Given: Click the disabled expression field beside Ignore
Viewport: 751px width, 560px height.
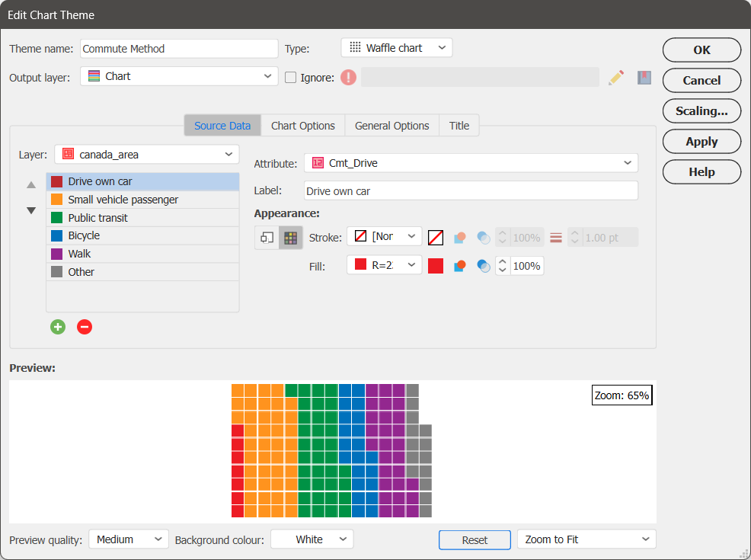Looking at the screenshot, I should click(x=480, y=77).
